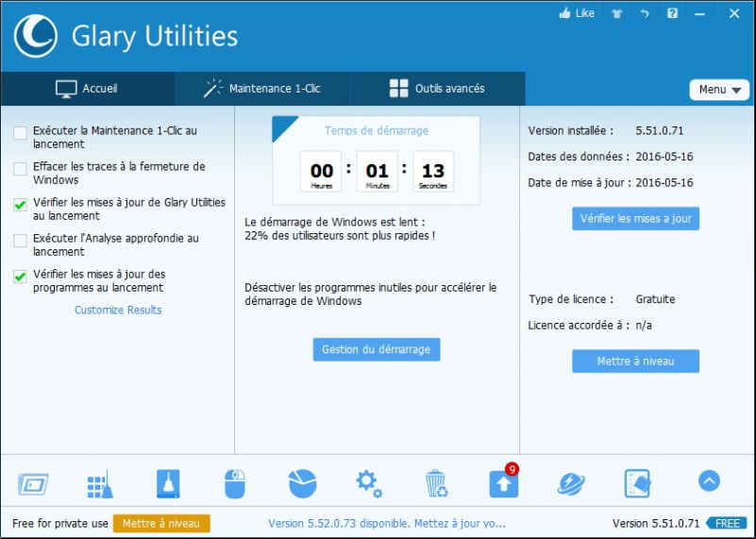Image resolution: width=756 pixels, height=539 pixels.
Task: Click the 01 Minutes timer box
Action: click(x=377, y=172)
